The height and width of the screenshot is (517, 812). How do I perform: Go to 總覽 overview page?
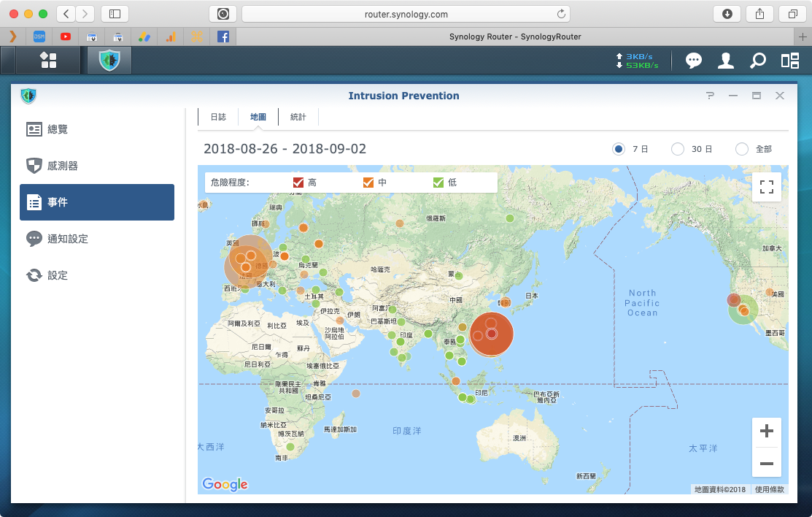pos(97,129)
